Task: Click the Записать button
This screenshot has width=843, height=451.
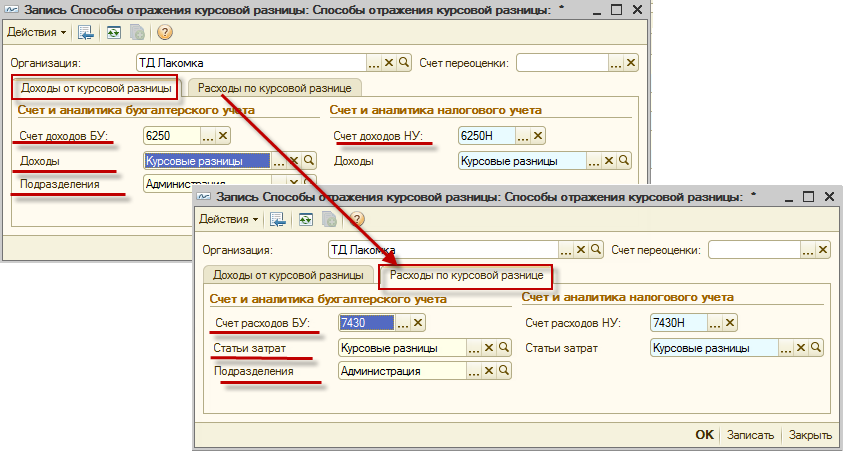Action: click(749, 435)
